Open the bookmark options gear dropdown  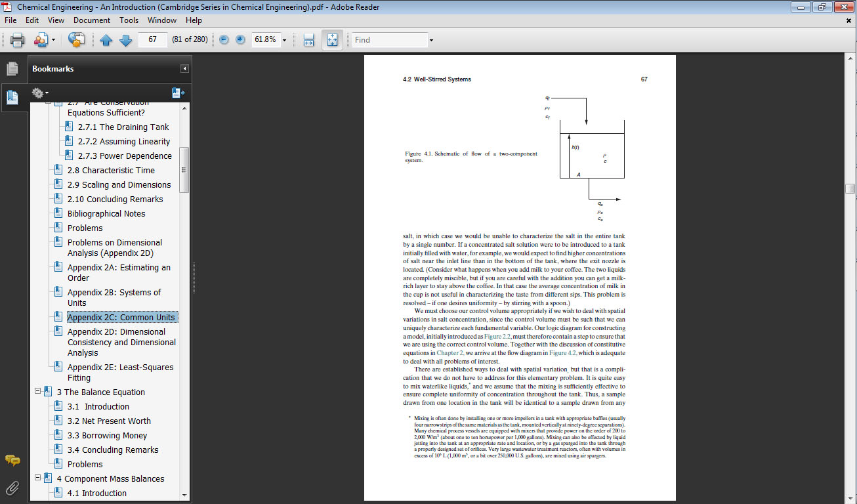[39, 93]
